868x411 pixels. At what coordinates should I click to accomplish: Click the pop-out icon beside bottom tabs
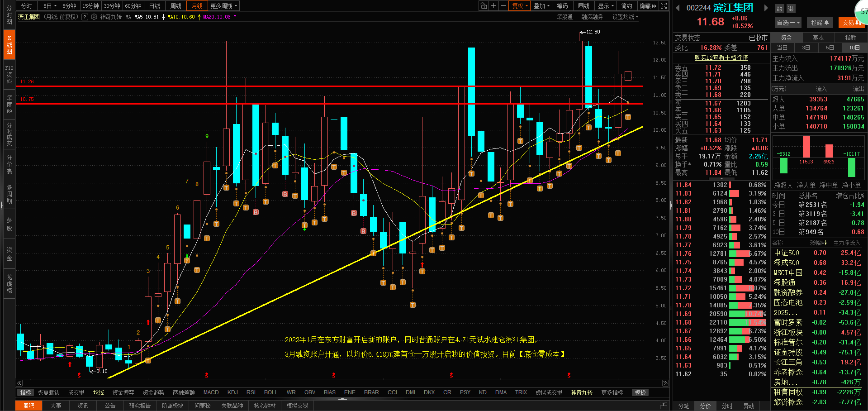click(664, 406)
